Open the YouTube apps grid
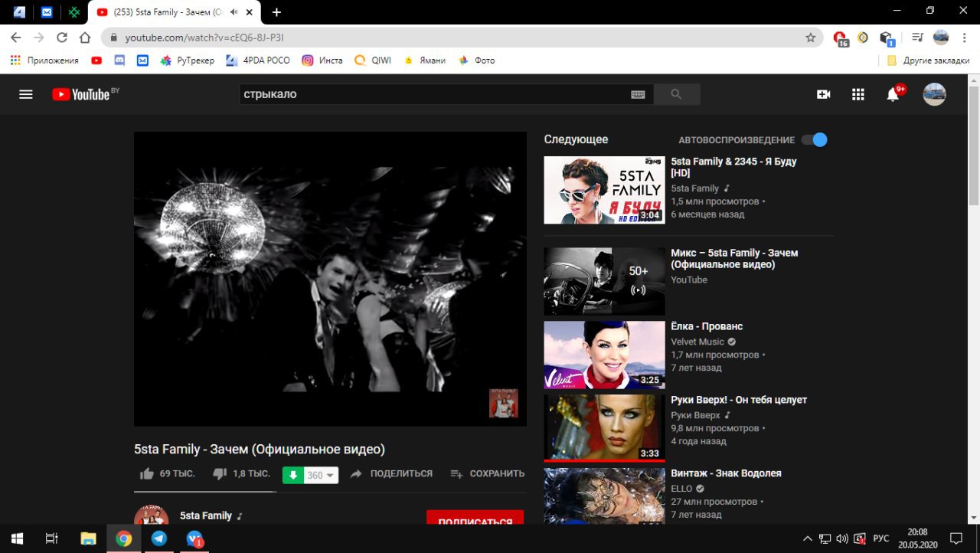This screenshot has width=980, height=553. pos(858,94)
